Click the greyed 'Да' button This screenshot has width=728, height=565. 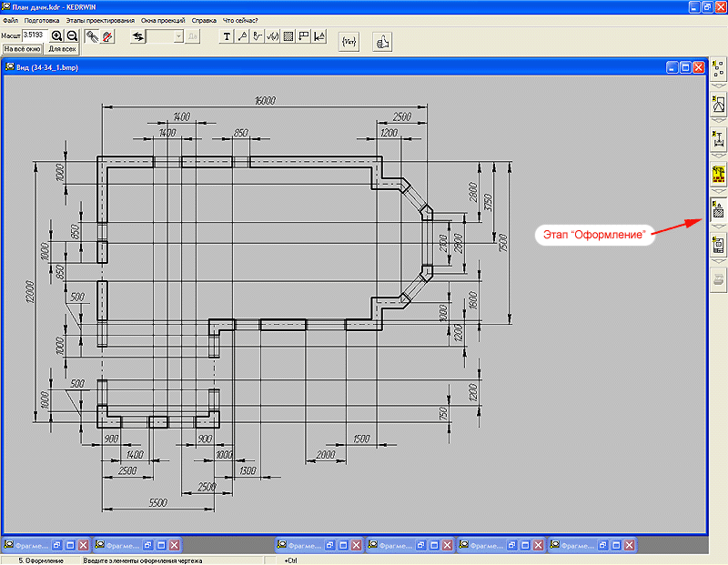192,36
